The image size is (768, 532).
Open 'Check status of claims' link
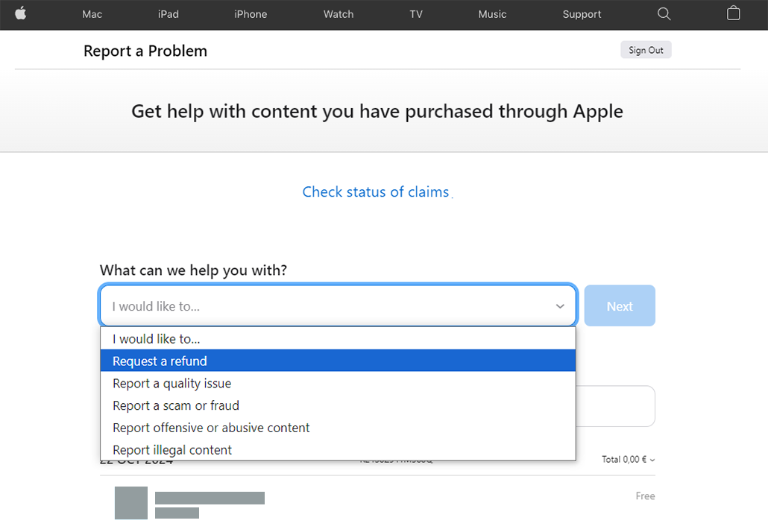(376, 192)
